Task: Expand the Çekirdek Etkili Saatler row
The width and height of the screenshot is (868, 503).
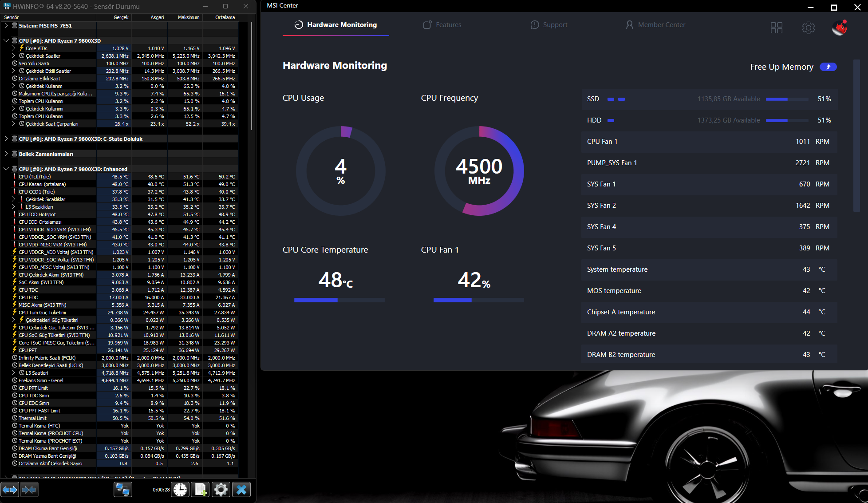Action: pyautogui.click(x=13, y=71)
